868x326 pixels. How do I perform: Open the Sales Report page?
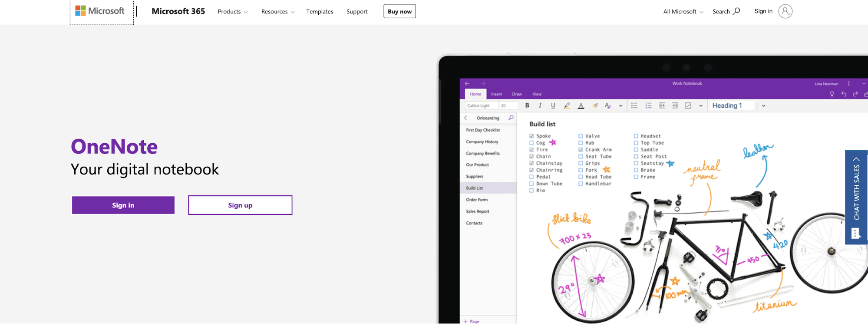coord(478,211)
